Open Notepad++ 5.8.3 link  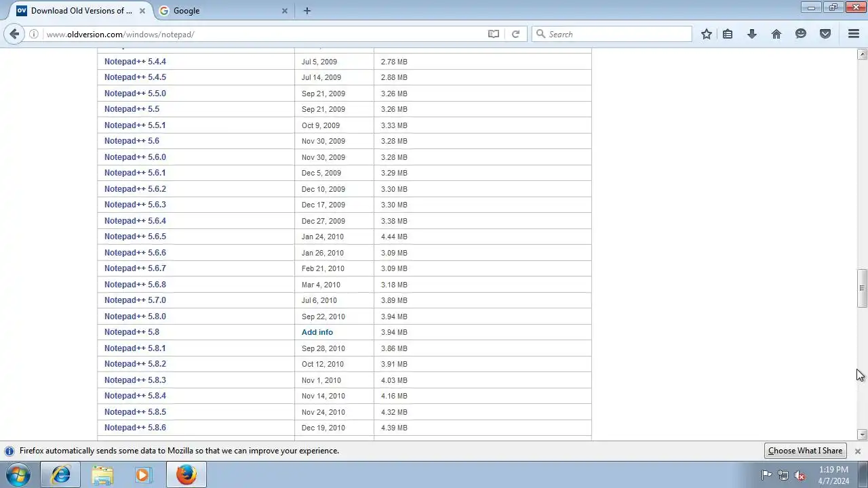(x=135, y=380)
